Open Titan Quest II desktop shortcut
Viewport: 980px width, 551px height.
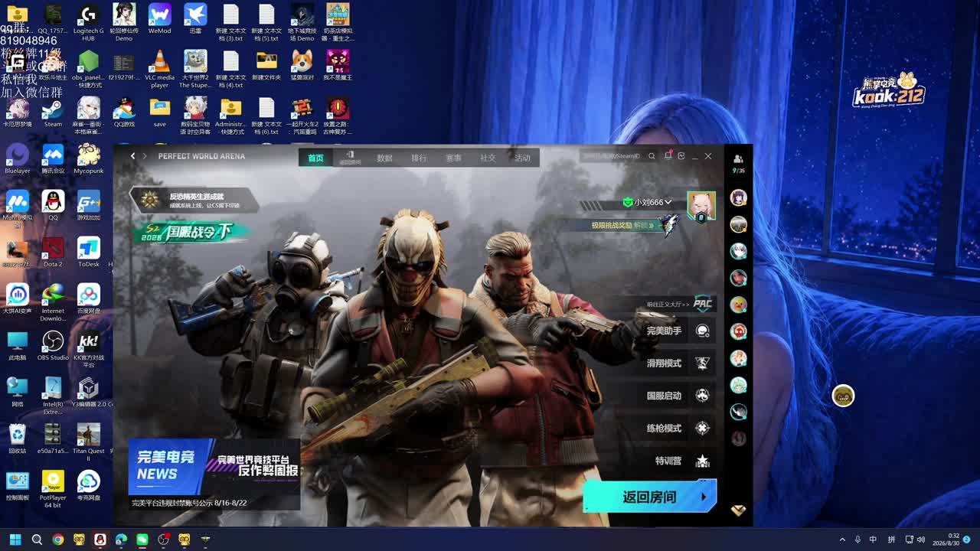pos(88,442)
